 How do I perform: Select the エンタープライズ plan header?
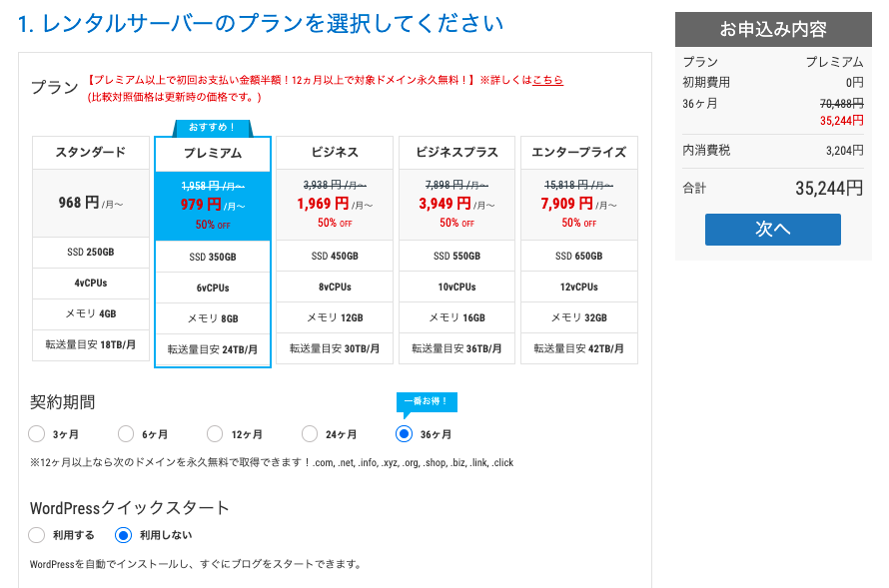pos(579,153)
